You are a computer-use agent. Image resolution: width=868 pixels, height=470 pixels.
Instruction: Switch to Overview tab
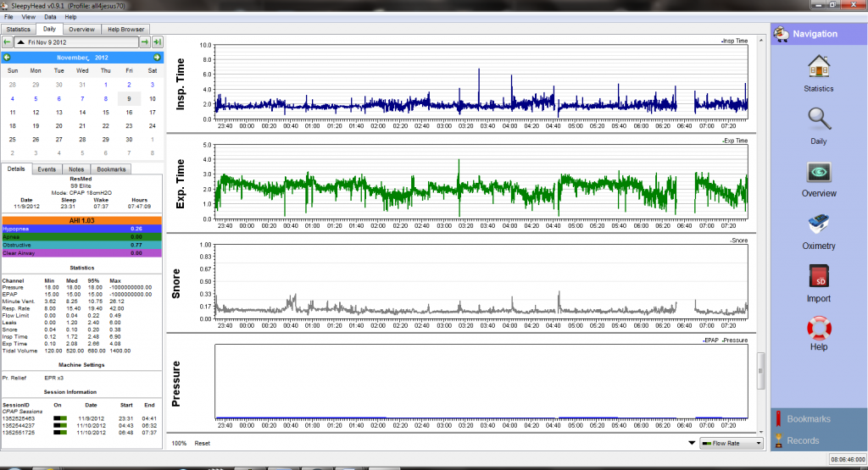tap(82, 30)
